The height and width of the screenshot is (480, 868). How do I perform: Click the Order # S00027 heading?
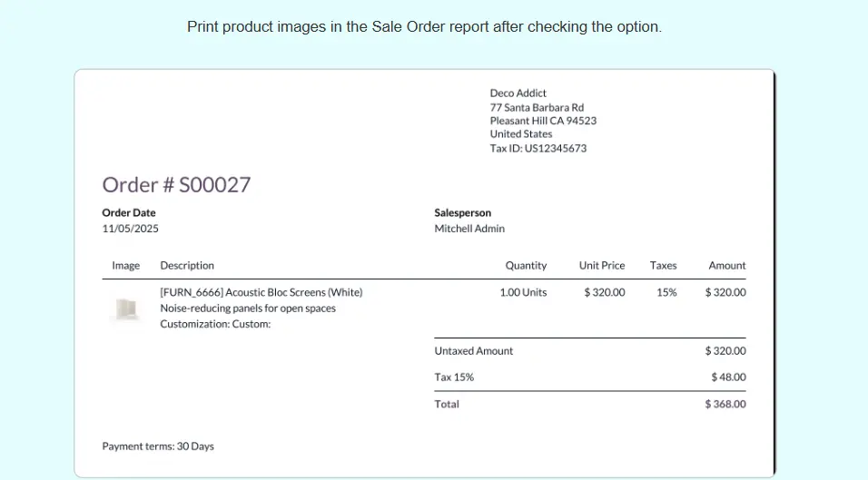(176, 185)
